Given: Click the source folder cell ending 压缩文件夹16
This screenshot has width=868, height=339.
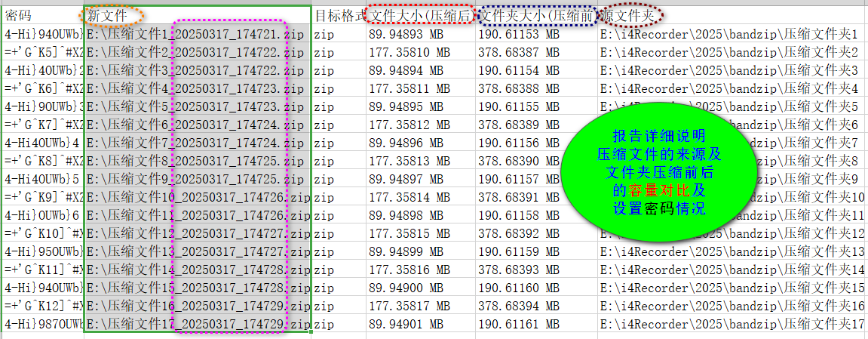Looking at the screenshot, I should [733, 306].
